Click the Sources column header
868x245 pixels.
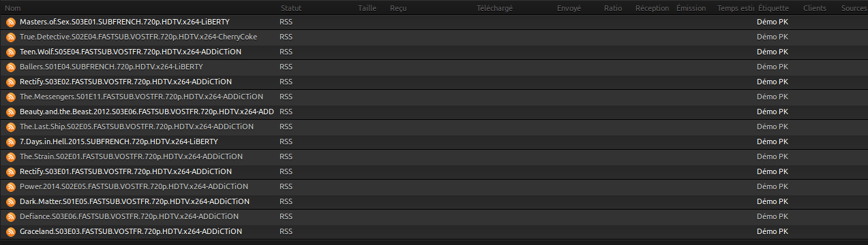[853, 7]
